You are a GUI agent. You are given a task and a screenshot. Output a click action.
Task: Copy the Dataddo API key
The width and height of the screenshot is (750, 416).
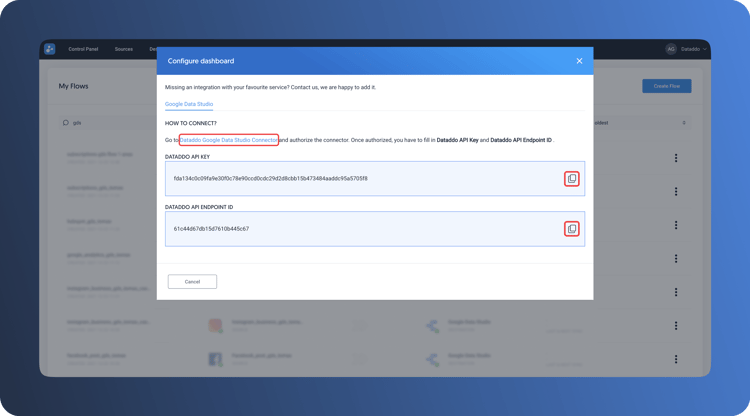click(x=572, y=179)
